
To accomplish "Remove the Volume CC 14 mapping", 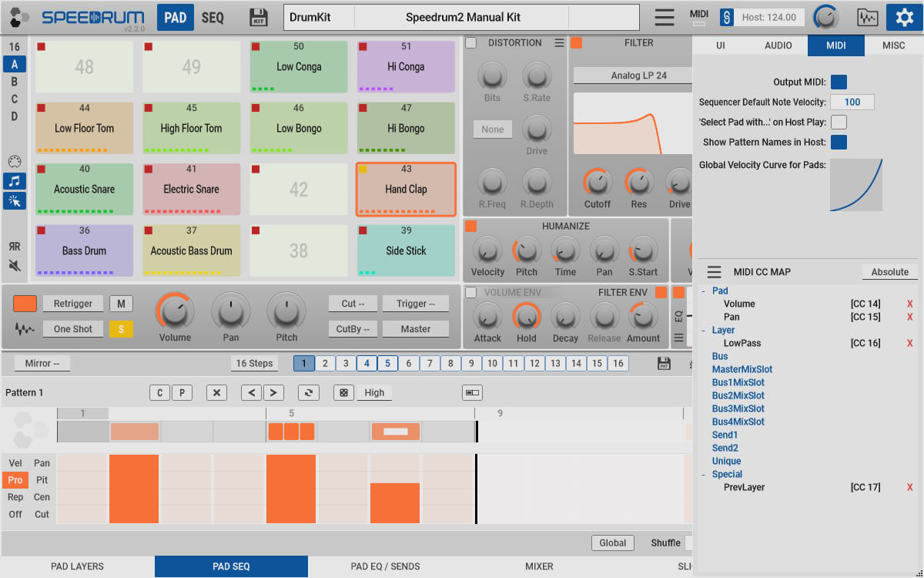I will (909, 304).
